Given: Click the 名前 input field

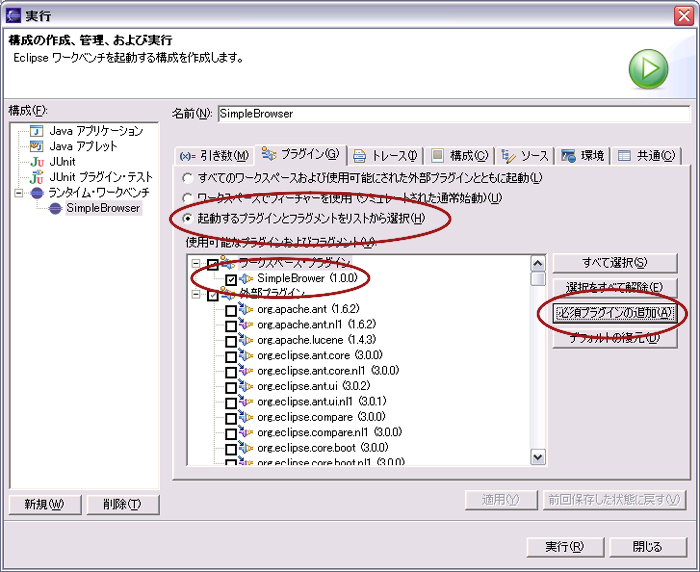Looking at the screenshot, I should [x=454, y=114].
